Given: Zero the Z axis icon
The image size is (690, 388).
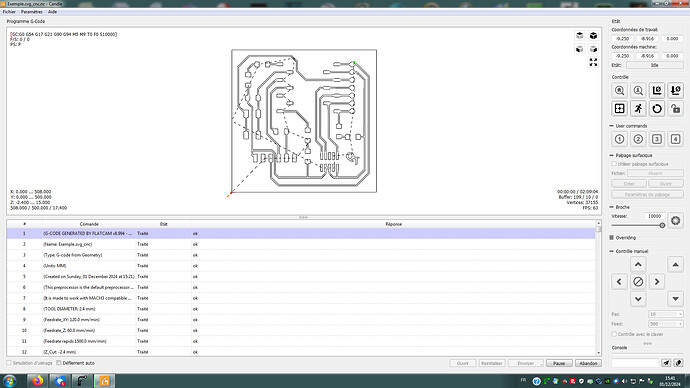Looking at the screenshot, I should coord(675,91).
